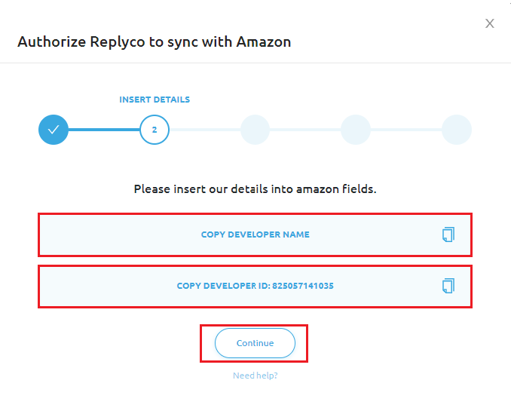Click the progress track between steps 2 and 3
Viewport: 511px width, 420px height.
tap(205, 130)
